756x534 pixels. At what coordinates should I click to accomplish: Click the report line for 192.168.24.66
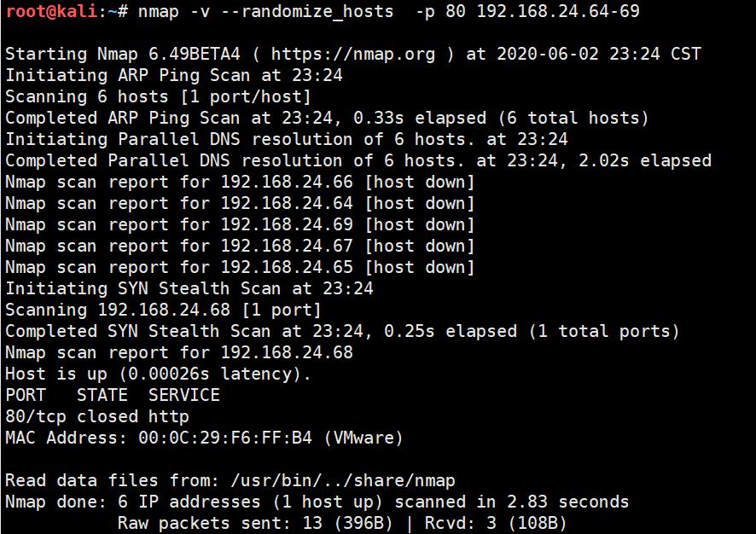pyautogui.click(x=240, y=183)
